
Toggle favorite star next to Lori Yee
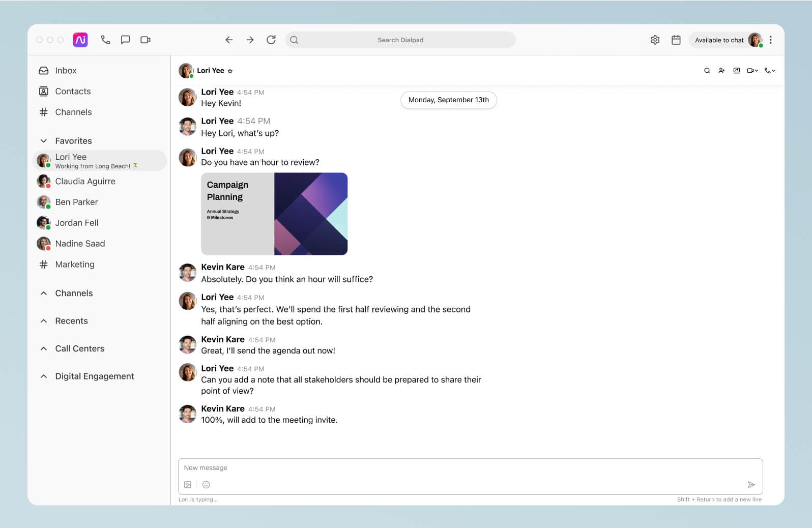(230, 71)
